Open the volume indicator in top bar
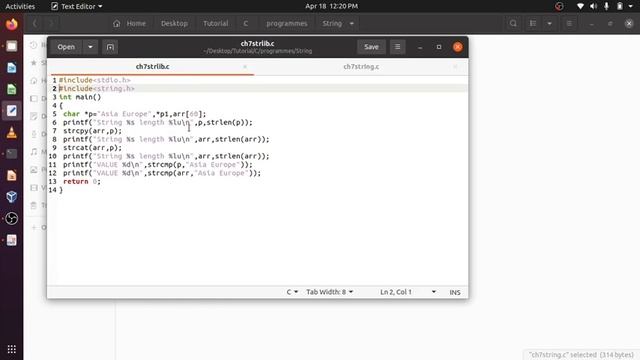The image size is (640, 360). (593, 6)
